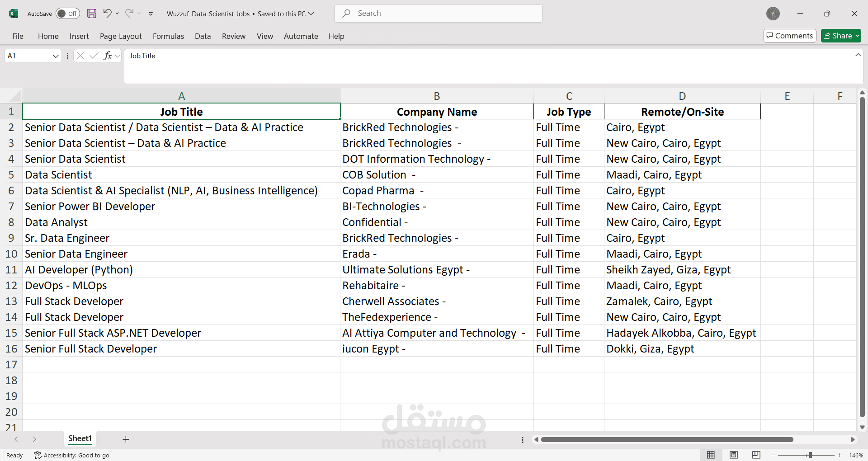Switch to the Home tab
This screenshot has width=868, height=461.
click(48, 36)
